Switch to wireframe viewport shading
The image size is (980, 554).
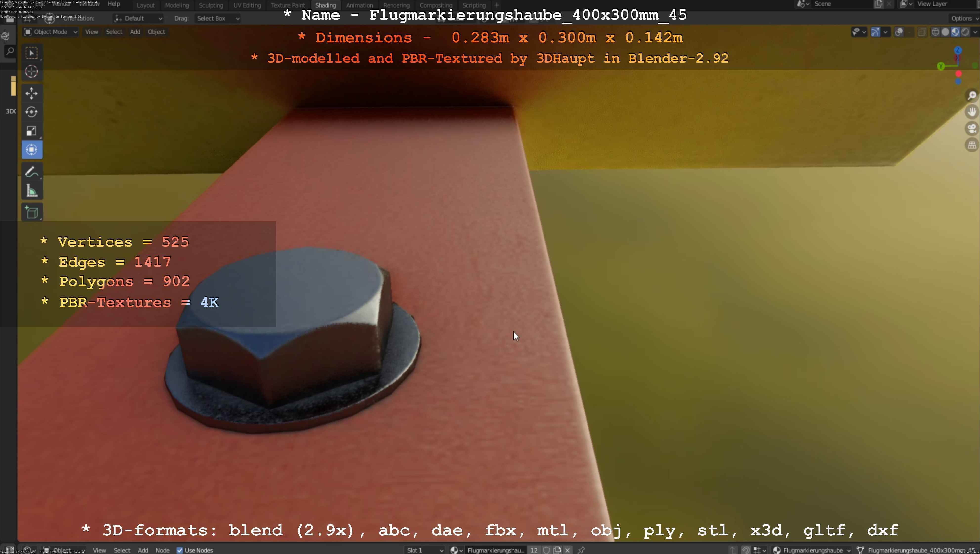pyautogui.click(x=936, y=32)
